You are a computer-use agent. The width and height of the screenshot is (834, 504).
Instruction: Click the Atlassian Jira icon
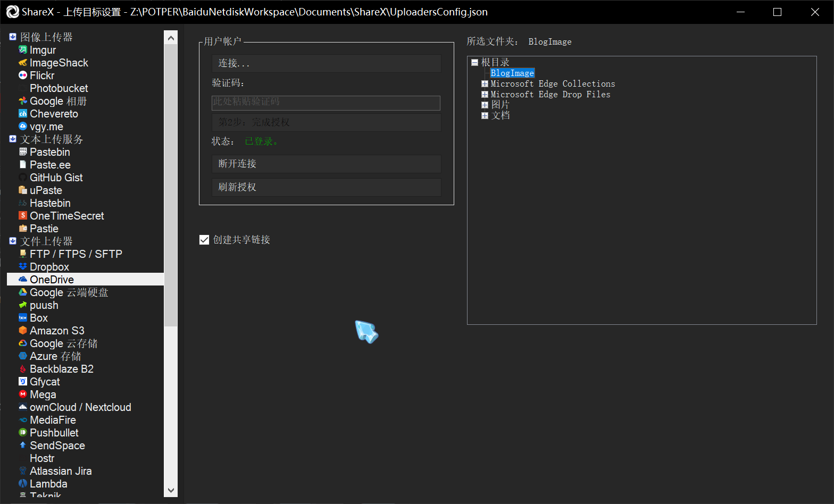23,471
